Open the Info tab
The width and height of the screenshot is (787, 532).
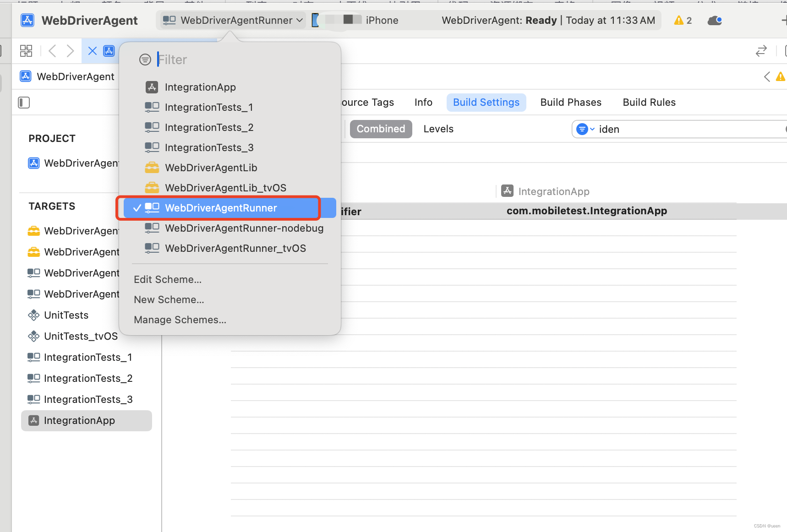coord(423,102)
